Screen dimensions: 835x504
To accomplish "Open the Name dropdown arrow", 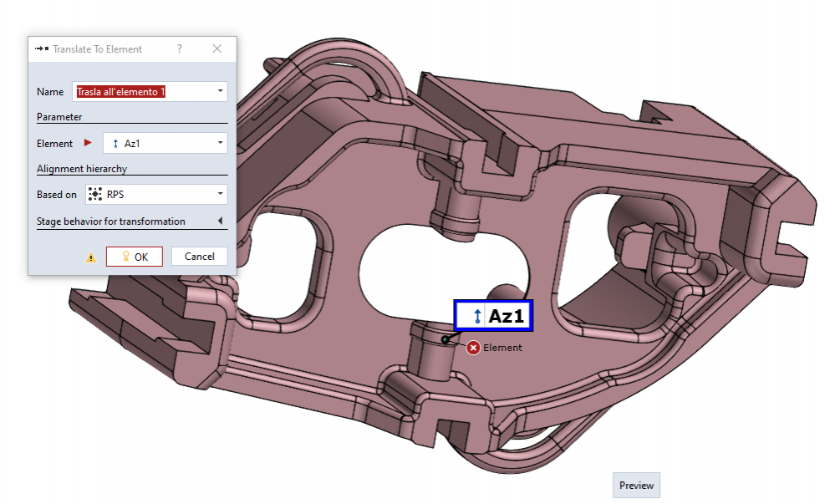I will pos(220,91).
